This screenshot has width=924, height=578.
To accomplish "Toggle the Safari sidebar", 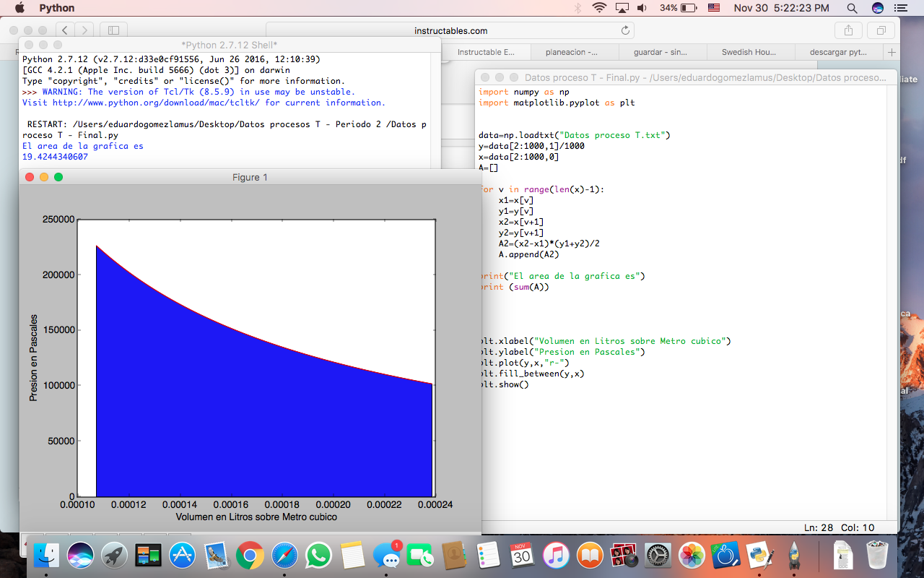I will (113, 30).
